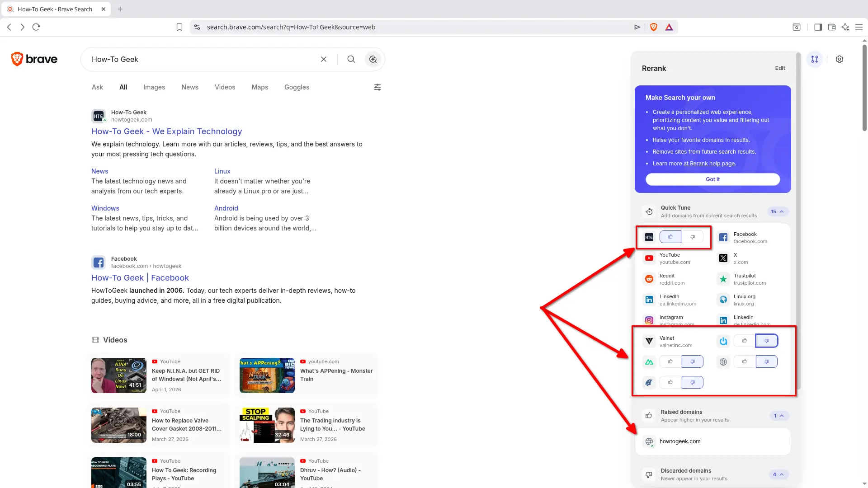Image resolution: width=868 pixels, height=488 pixels.
Task: Thumbs-down the blue power-icon domain
Action: (x=767, y=341)
